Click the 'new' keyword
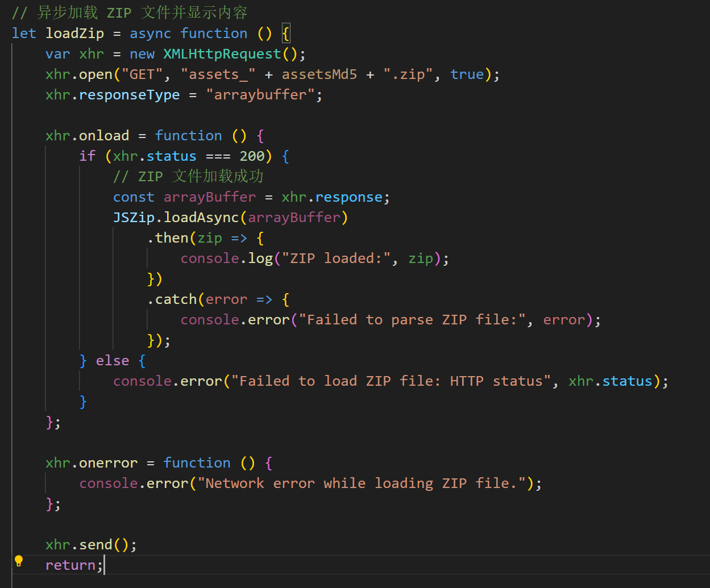Image resolution: width=710 pixels, height=588 pixels. tap(142, 54)
